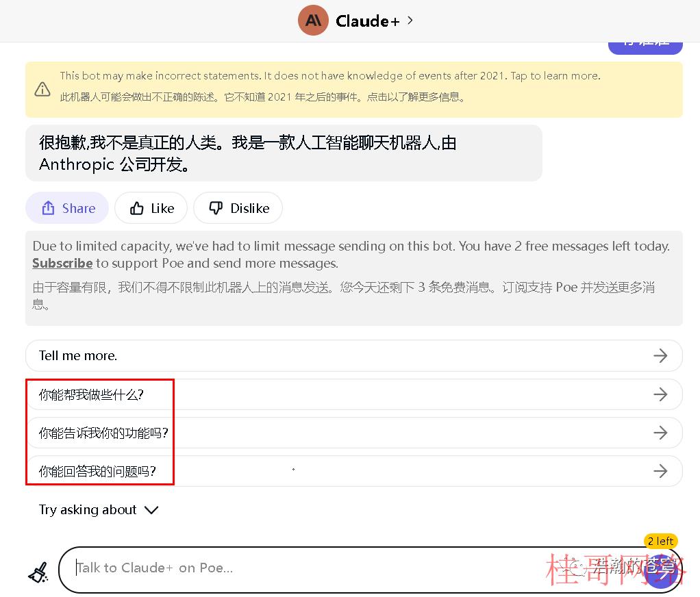Dislike the reply with thumbs down

[x=238, y=208]
